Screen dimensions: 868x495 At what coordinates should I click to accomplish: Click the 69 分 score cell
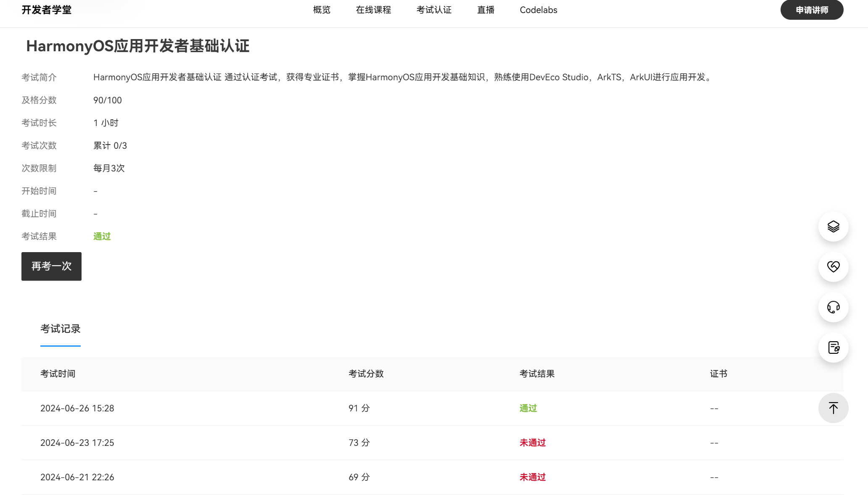point(359,477)
